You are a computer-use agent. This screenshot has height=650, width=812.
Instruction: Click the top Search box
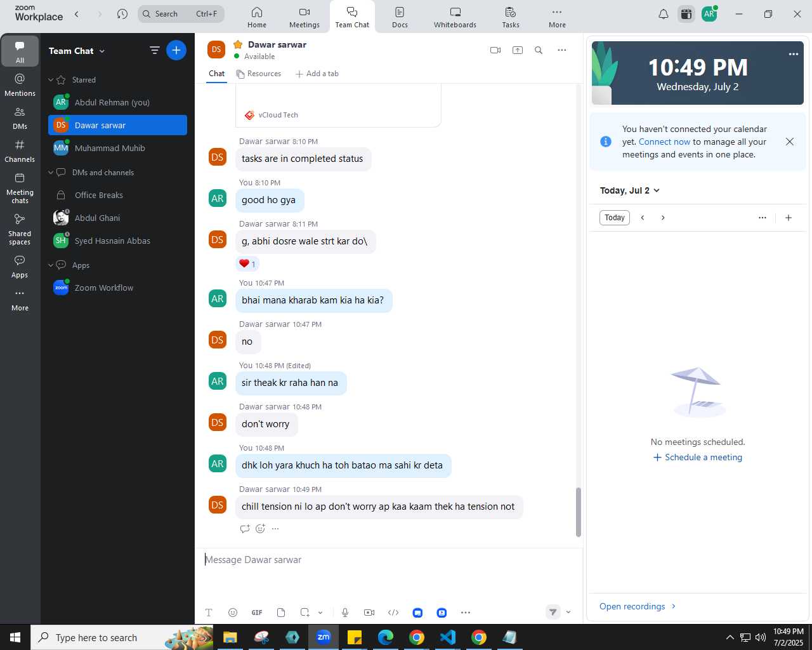coord(181,14)
